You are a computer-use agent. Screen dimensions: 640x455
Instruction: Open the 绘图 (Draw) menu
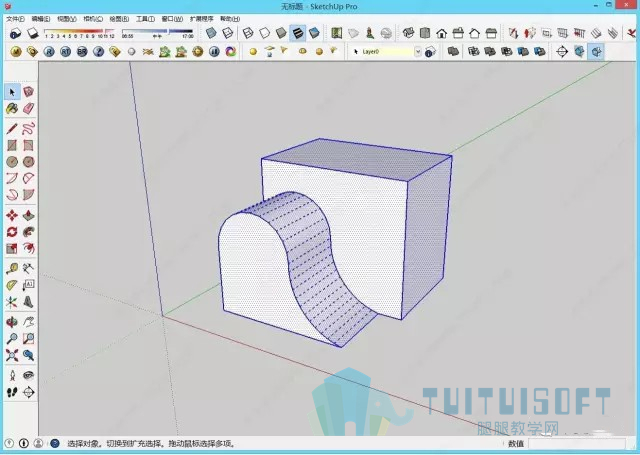119,19
